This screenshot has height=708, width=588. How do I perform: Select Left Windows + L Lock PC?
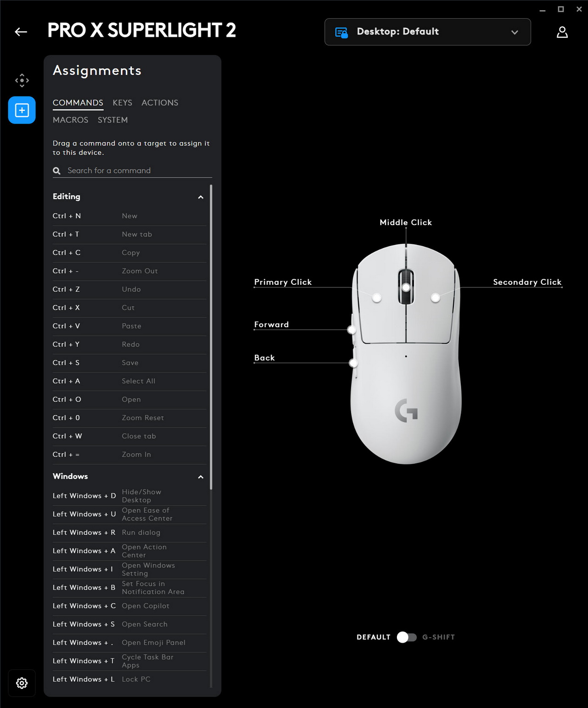click(x=130, y=680)
